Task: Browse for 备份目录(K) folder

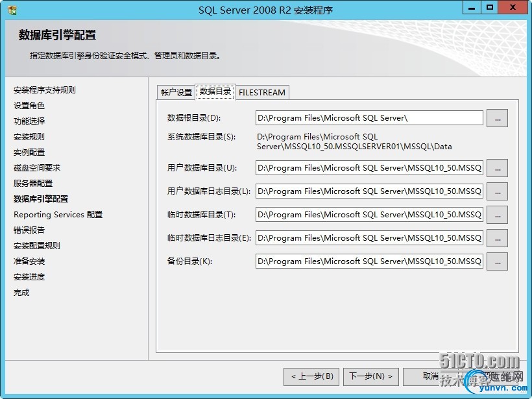Action: (497, 261)
